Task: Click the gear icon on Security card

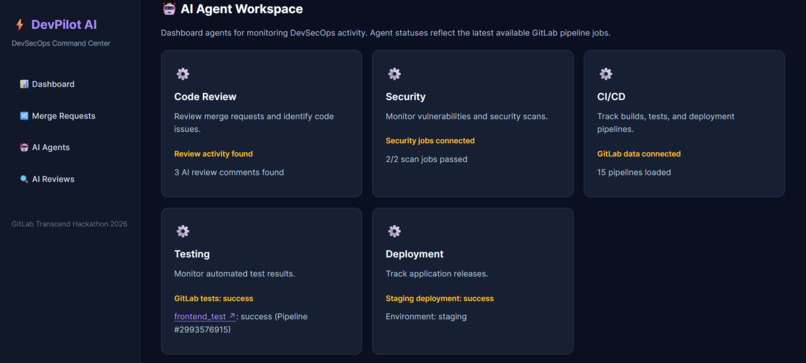Action: tap(394, 74)
